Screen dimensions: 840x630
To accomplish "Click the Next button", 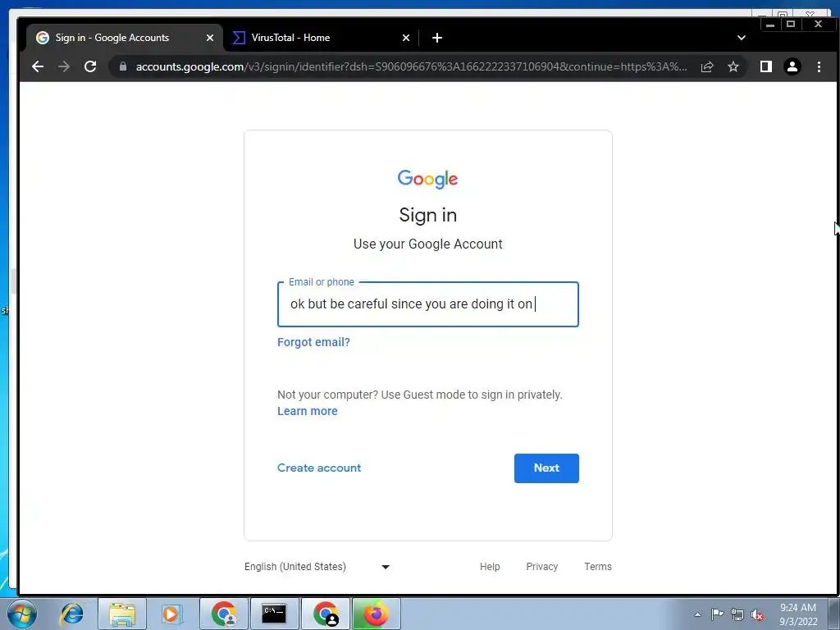I will [x=546, y=468].
